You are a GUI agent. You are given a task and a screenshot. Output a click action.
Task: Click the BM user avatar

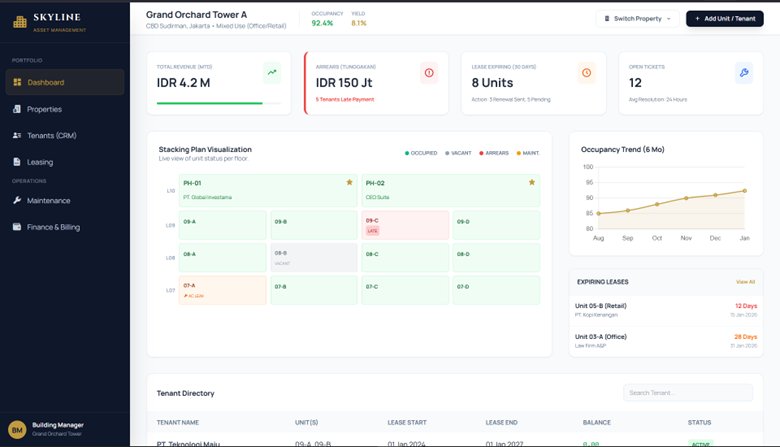point(17,430)
